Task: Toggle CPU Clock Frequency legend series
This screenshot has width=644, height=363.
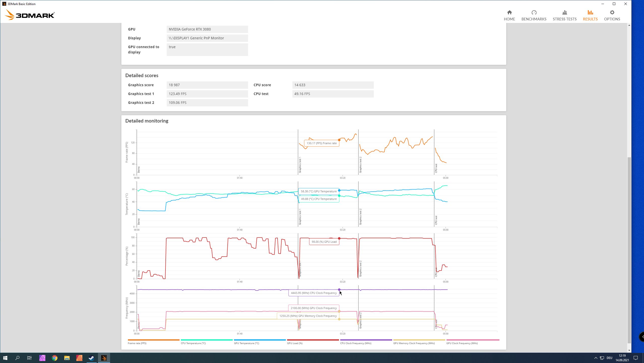Action: coord(356,343)
